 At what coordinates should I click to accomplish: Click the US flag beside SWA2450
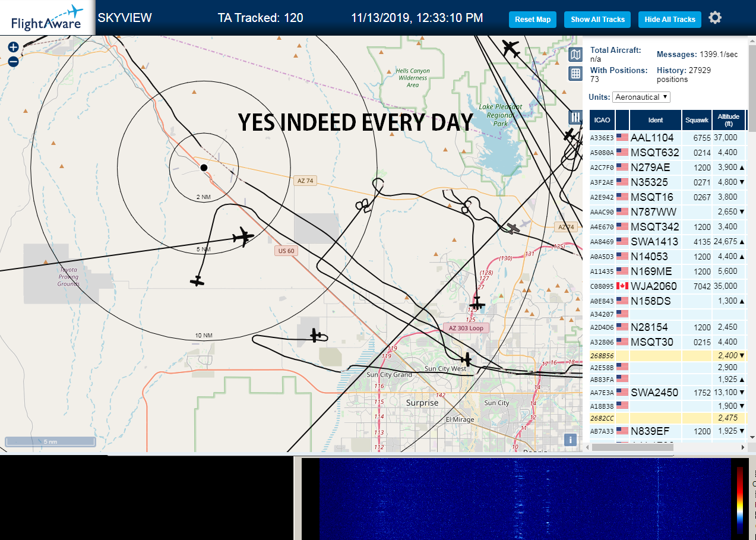622,392
